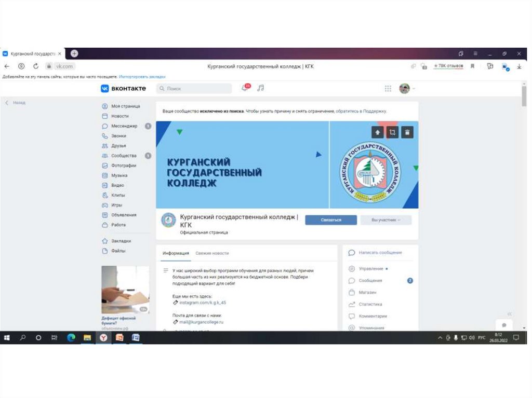Open Закладки in left menu
This screenshot has width=532, height=398.
116,241
